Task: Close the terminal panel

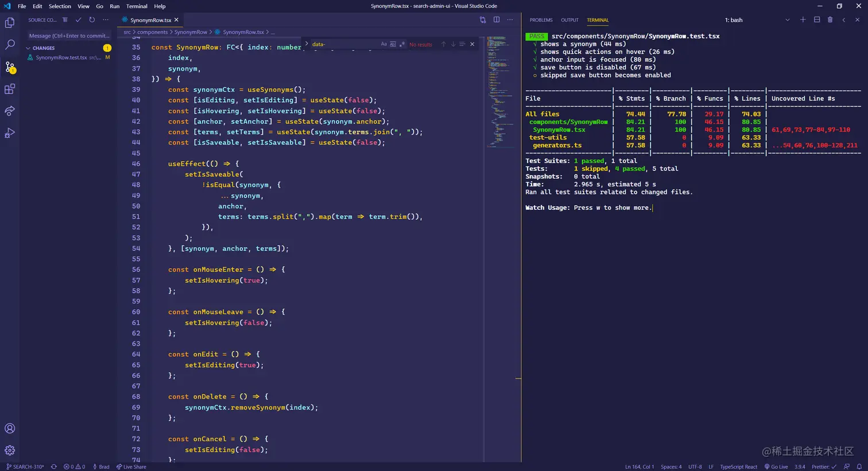Action: [x=858, y=20]
